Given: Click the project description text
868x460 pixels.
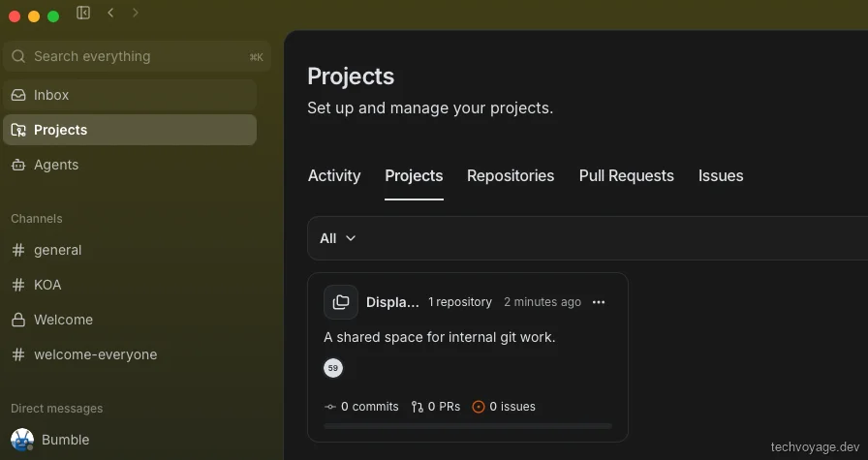Looking at the screenshot, I should (440, 337).
